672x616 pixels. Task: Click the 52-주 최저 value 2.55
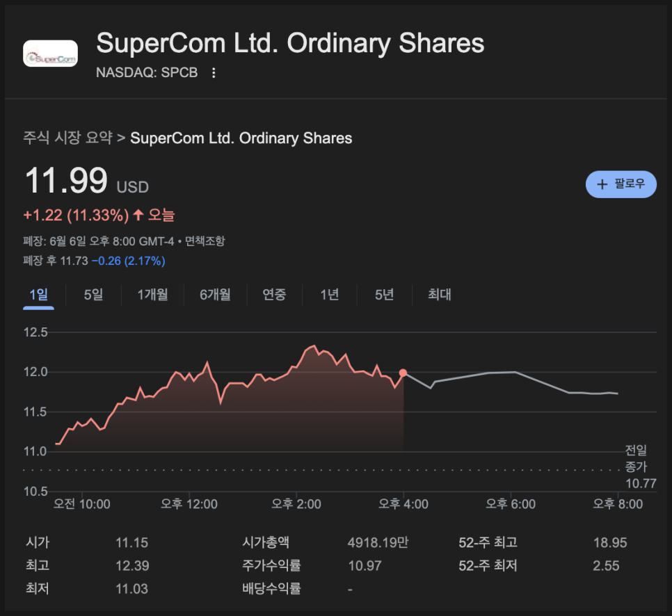click(x=606, y=566)
